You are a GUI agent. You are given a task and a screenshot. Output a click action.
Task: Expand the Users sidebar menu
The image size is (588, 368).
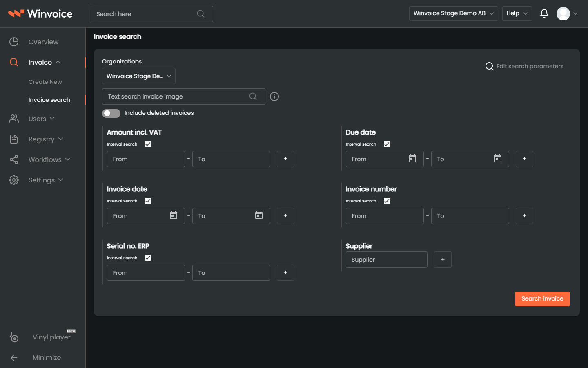pos(52,119)
